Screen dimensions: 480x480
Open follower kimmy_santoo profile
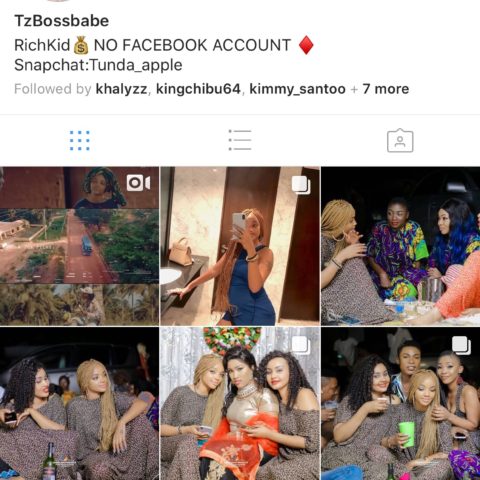pos(297,89)
